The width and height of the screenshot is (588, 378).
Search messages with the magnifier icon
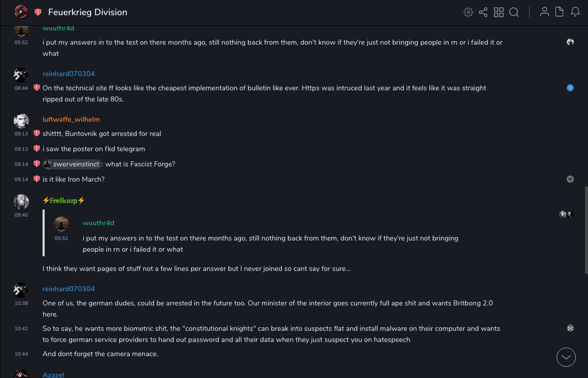(x=514, y=12)
